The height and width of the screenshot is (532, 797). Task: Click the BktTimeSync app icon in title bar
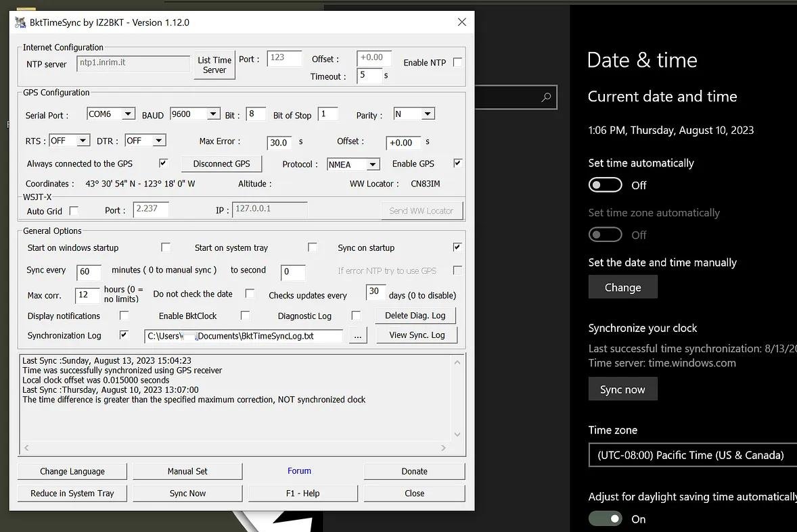coord(20,22)
